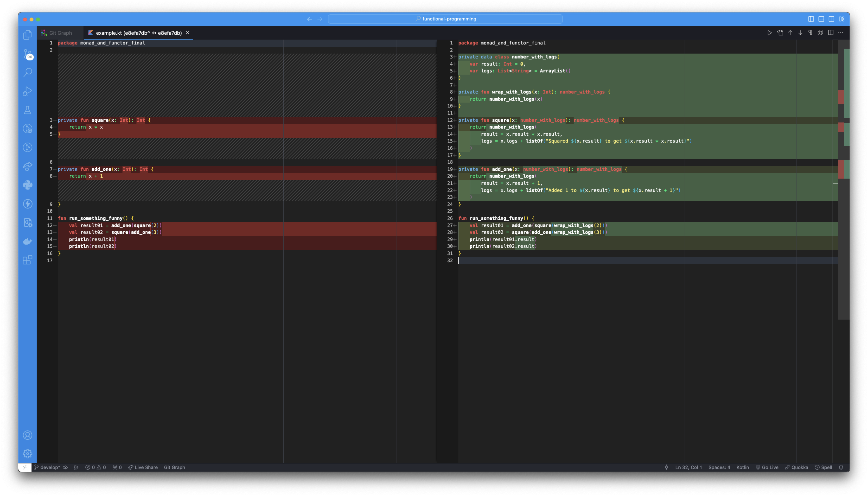Close the example.kt diff tab
The width and height of the screenshot is (868, 496).
pyautogui.click(x=187, y=33)
